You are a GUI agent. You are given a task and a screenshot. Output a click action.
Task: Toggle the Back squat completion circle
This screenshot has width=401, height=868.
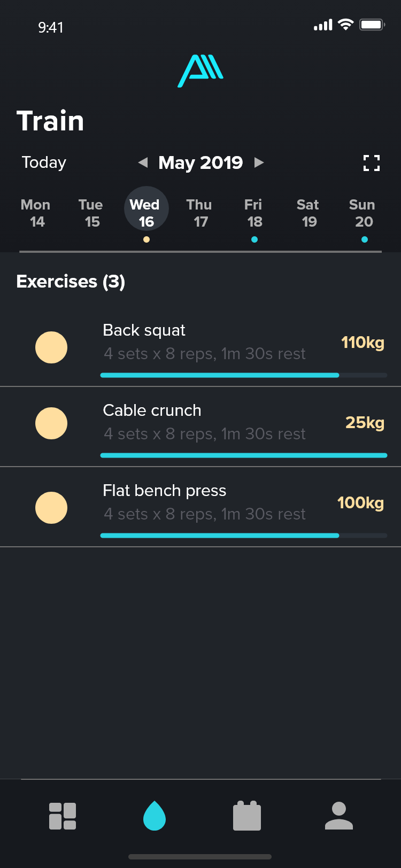coord(51,347)
